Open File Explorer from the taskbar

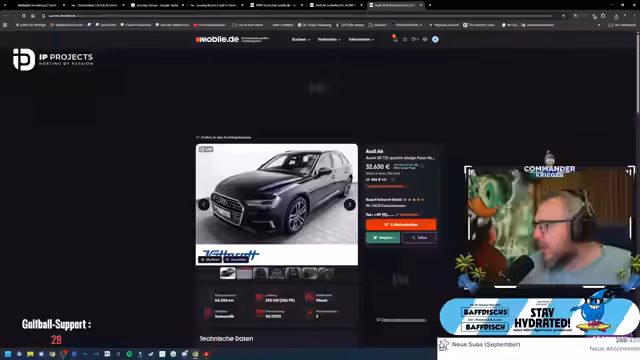(30, 354)
